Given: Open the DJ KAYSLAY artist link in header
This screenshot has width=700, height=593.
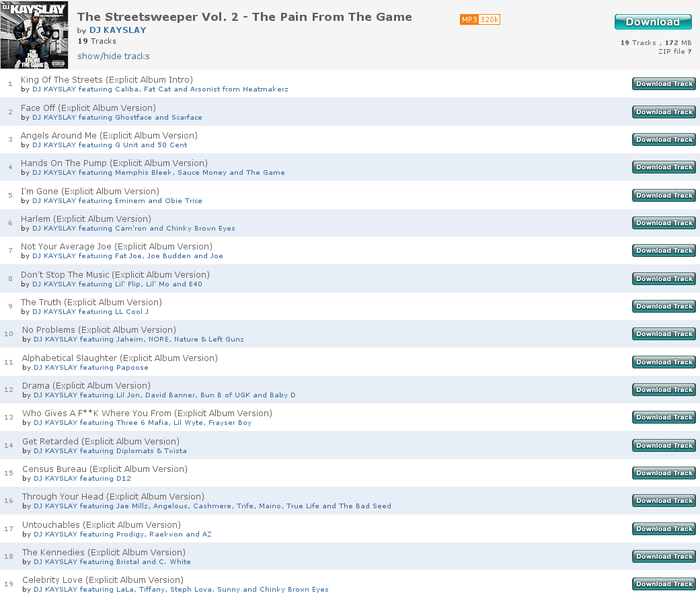Looking at the screenshot, I should [x=118, y=30].
